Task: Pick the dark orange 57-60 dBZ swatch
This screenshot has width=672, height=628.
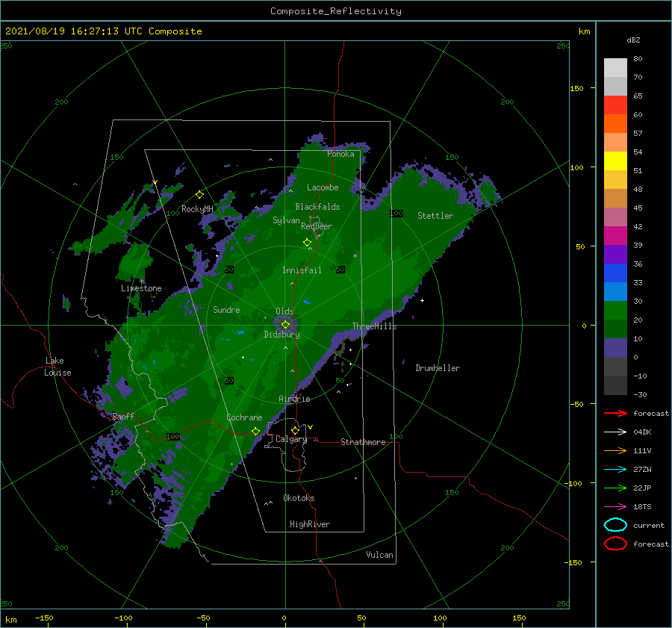Action: pyautogui.click(x=615, y=123)
